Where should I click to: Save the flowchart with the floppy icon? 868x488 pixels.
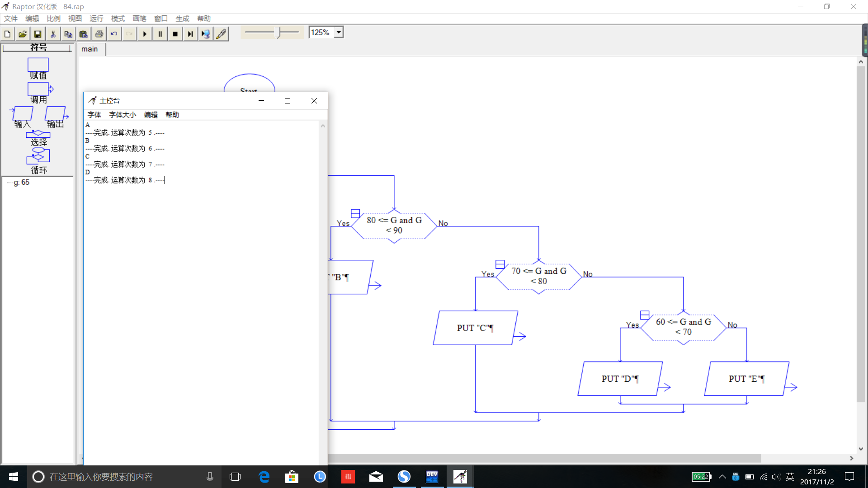point(38,34)
